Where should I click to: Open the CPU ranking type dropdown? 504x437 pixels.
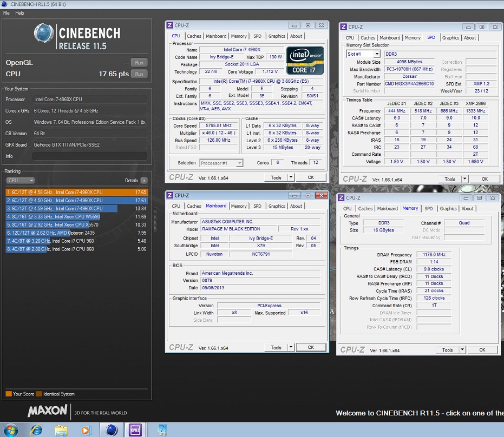[x=20, y=181]
